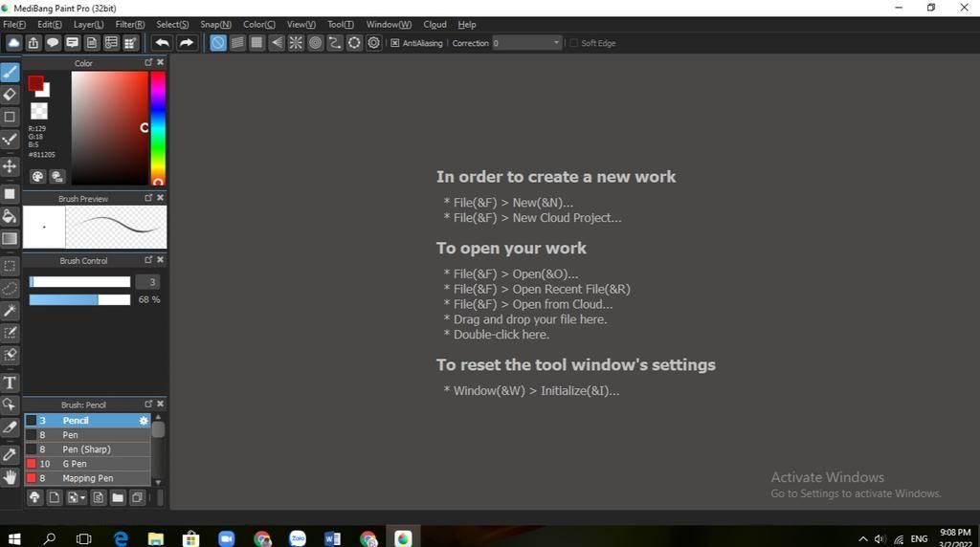Select the Hand tool

pos(10,477)
